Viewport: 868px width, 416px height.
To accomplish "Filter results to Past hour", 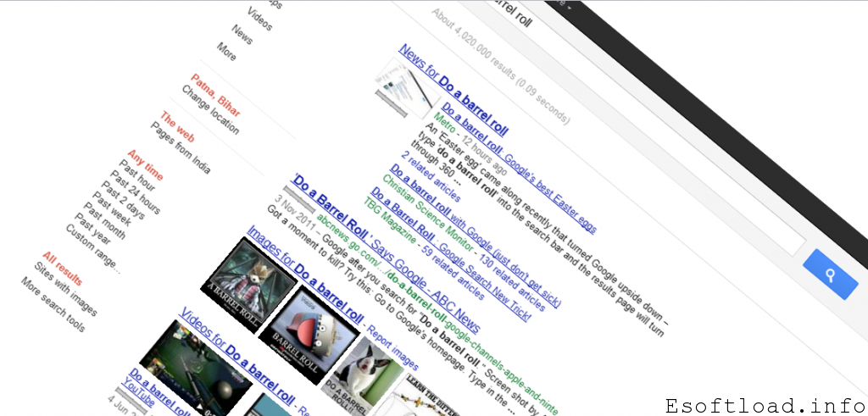I will point(137,175).
